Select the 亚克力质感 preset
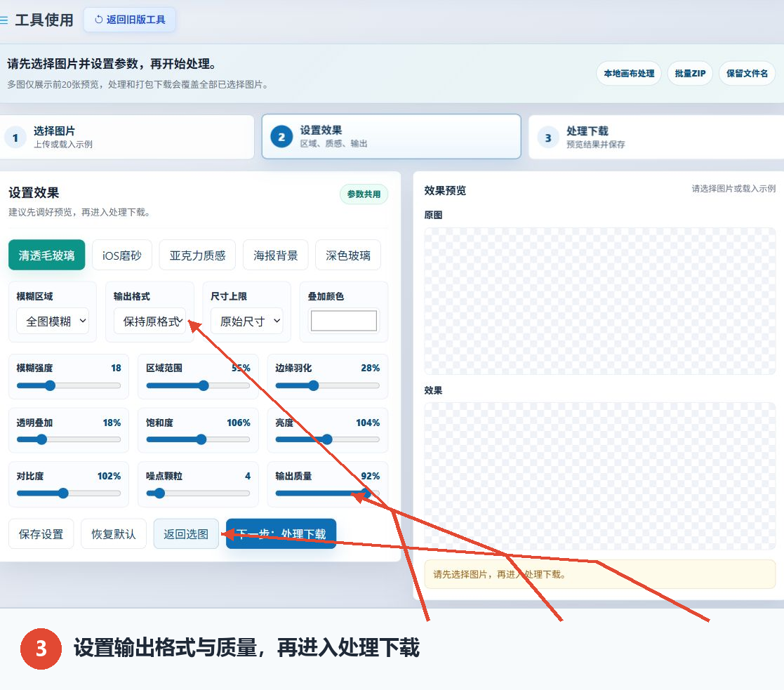Viewport: 784px width, 690px height. pyautogui.click(x=197, y=255)
